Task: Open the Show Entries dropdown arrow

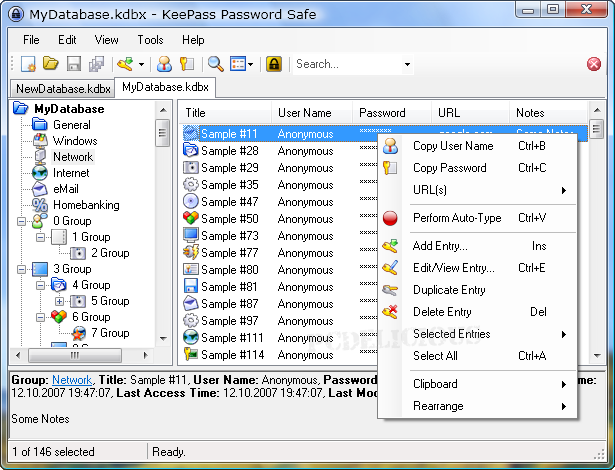Action: point(250,65)
